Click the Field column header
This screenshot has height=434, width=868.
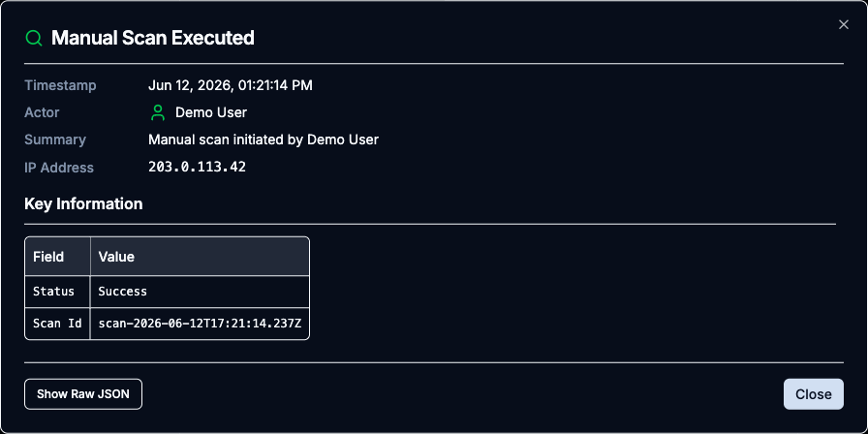(x=57, y=257)
